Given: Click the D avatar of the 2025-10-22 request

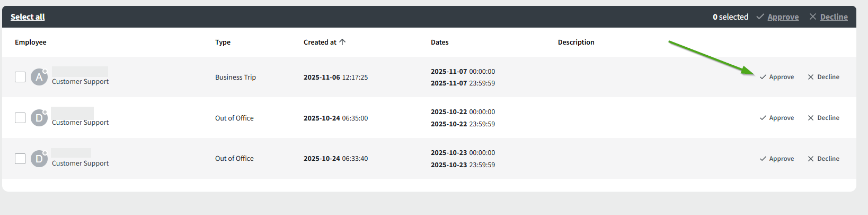Looking at the screenshot, I should 39,118.
